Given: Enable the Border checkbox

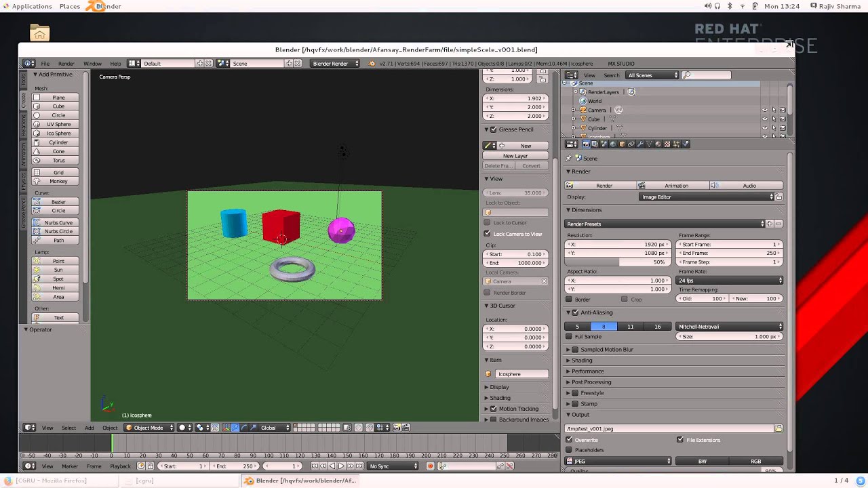Looking at the screenshot, I should 569,299.
